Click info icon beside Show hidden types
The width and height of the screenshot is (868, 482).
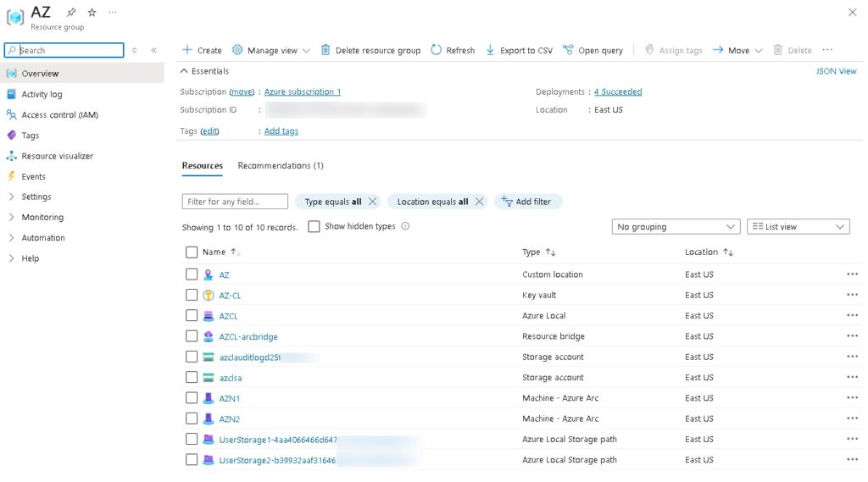[x=405, y=226]
